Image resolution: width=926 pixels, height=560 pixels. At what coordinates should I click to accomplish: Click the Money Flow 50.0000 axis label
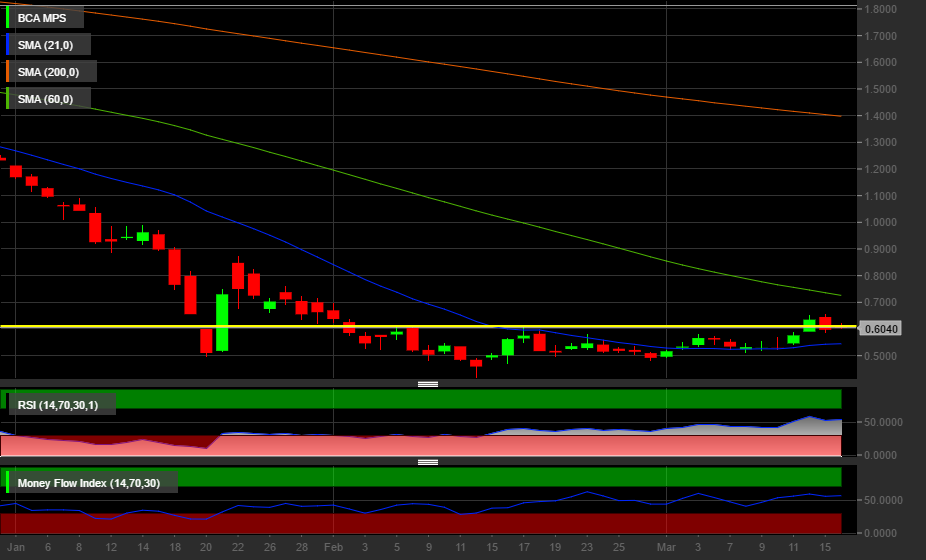point(883,500)
